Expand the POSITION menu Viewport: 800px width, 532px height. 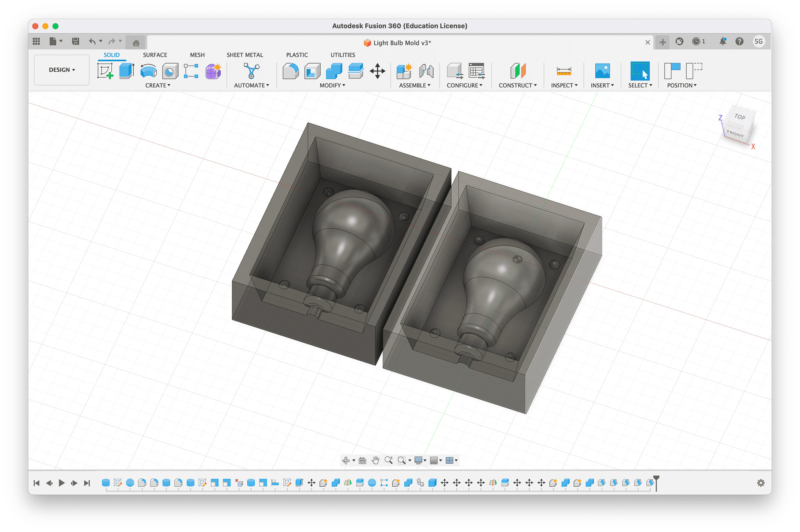pos(682,85)
